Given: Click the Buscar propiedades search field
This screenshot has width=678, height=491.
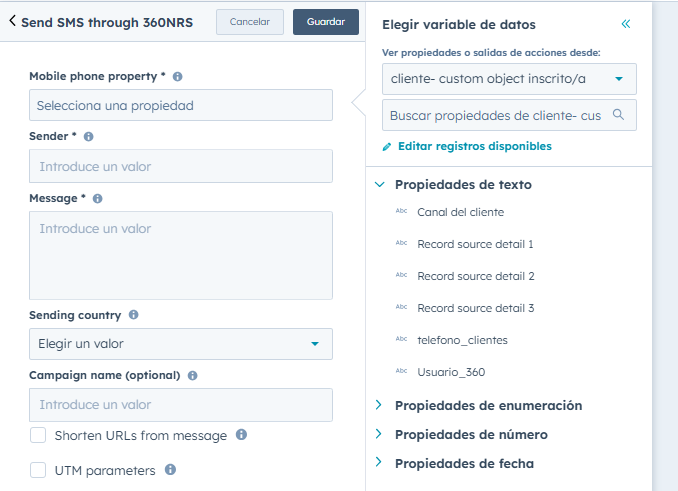Looking at the screenshot, I should [x=497, y=115].
